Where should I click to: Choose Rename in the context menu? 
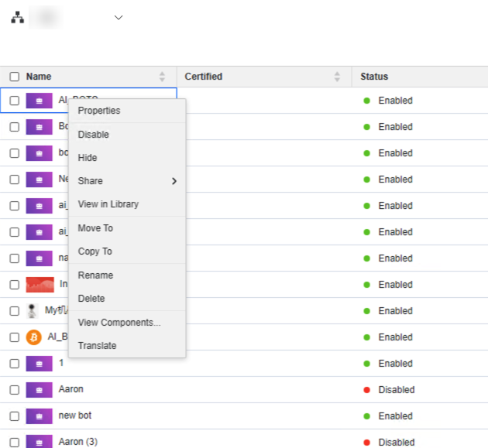(95, 275)
